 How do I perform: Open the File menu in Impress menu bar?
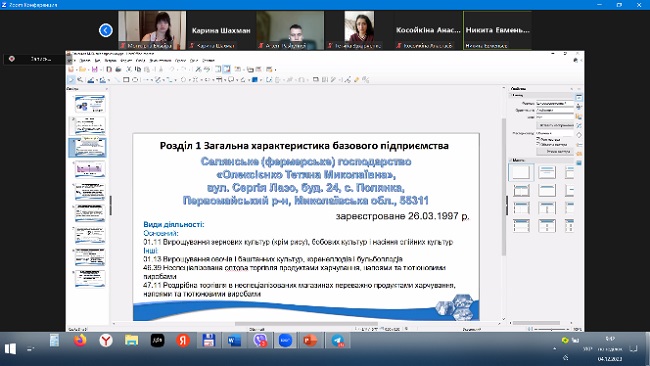pos(85,61)
